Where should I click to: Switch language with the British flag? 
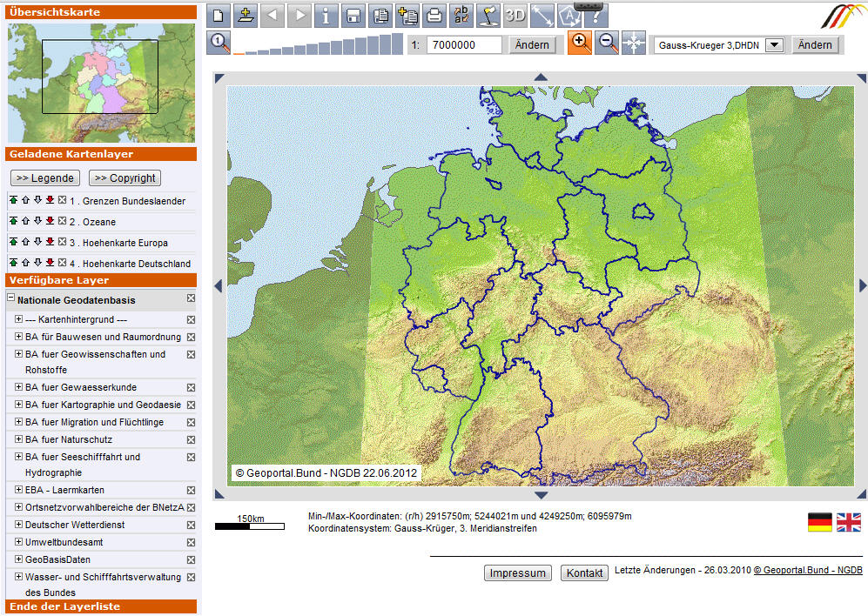[x=849, y=522]
